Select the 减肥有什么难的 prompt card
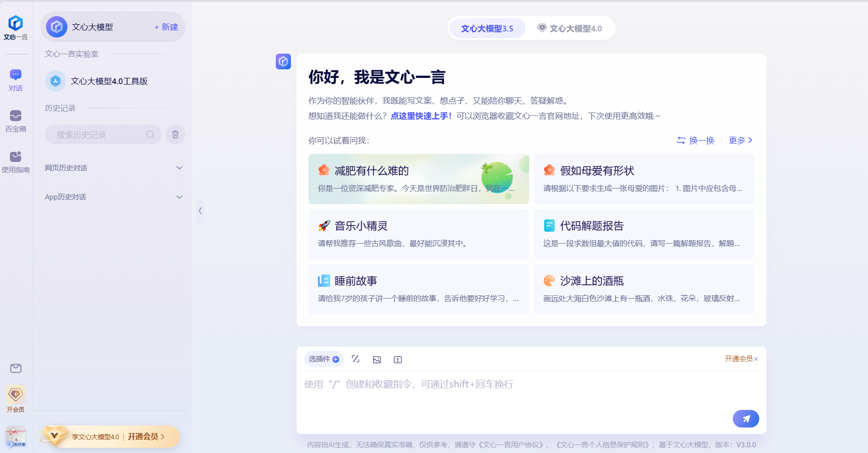Viewport: 868px width, 453px height. [419, 179]
